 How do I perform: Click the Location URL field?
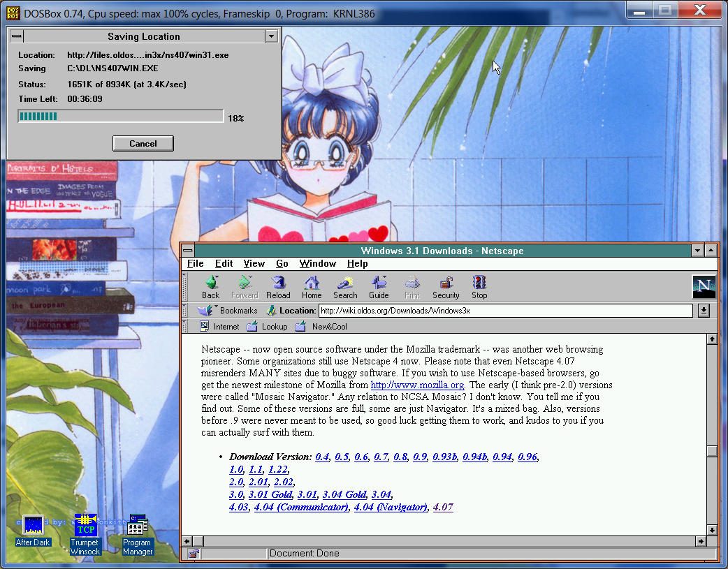(x=506, y=311)
